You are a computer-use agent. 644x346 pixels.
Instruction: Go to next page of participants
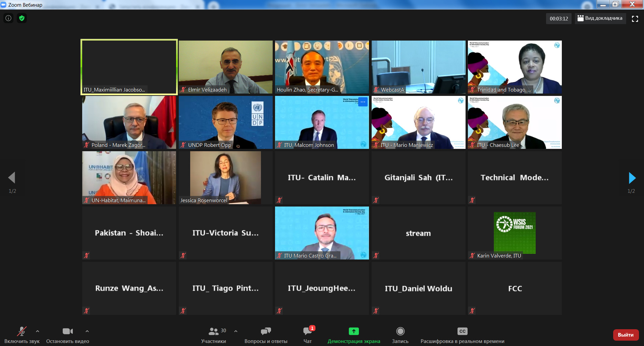632,178
